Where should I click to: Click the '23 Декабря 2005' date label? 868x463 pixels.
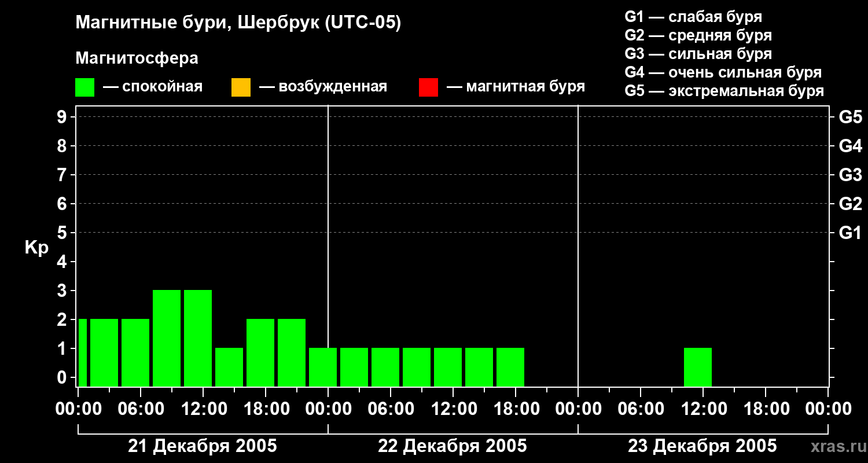tap(703, 446)
